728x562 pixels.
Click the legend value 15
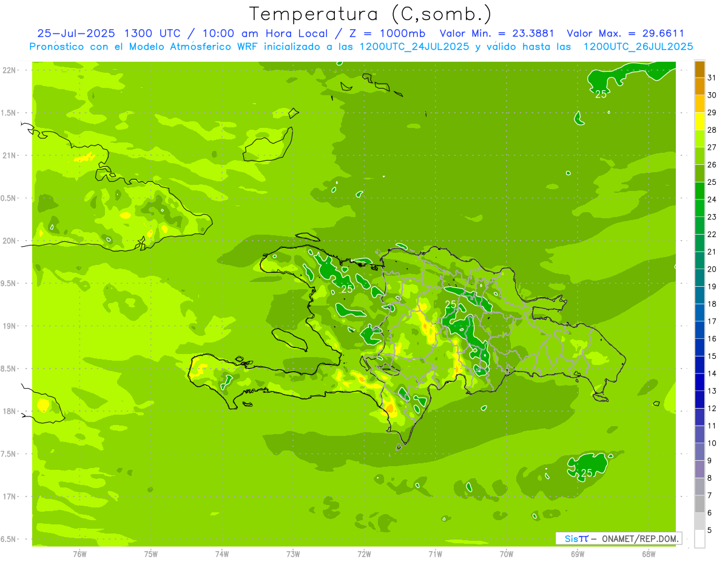coord(712,356)
